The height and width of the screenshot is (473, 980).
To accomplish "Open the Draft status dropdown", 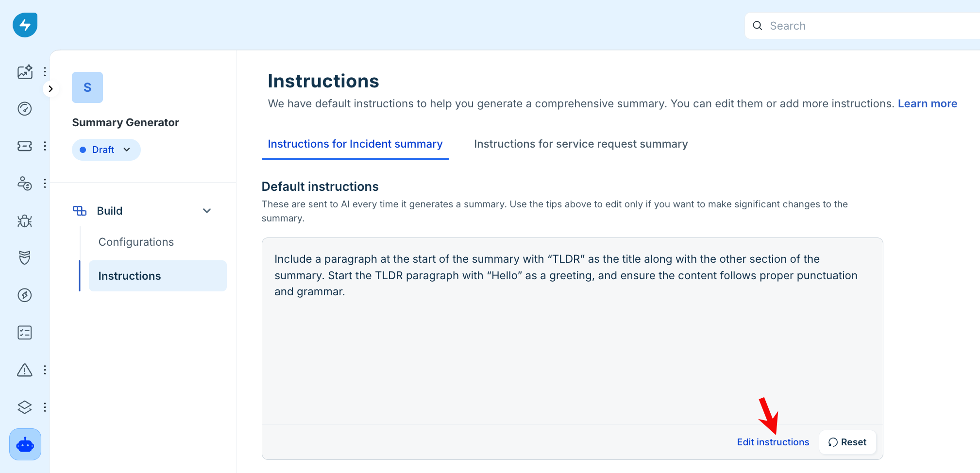I will tap(106, 150).
